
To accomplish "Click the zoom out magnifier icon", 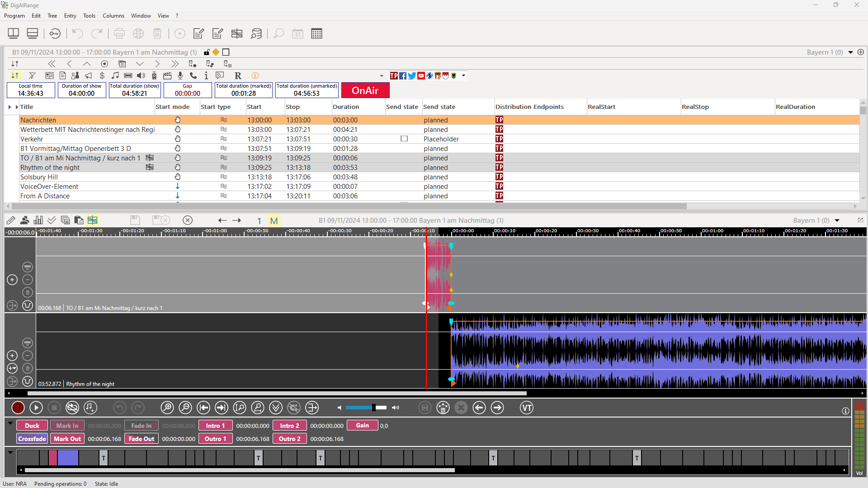I will point(185,408).
